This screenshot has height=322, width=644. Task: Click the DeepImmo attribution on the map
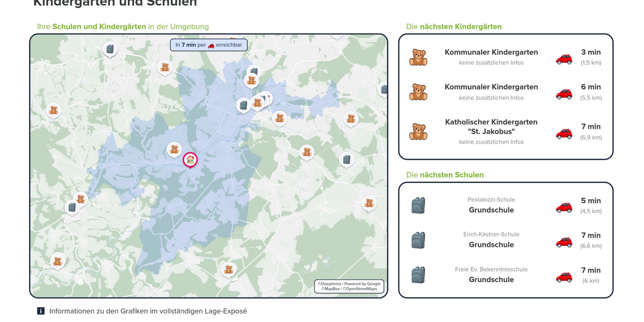tap(329, 283)
